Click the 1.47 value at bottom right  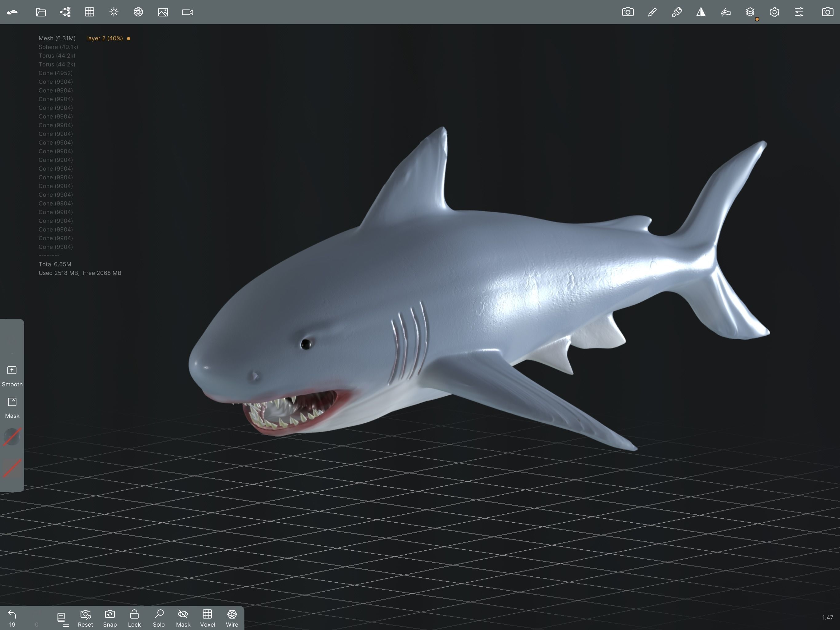point(827,617)
